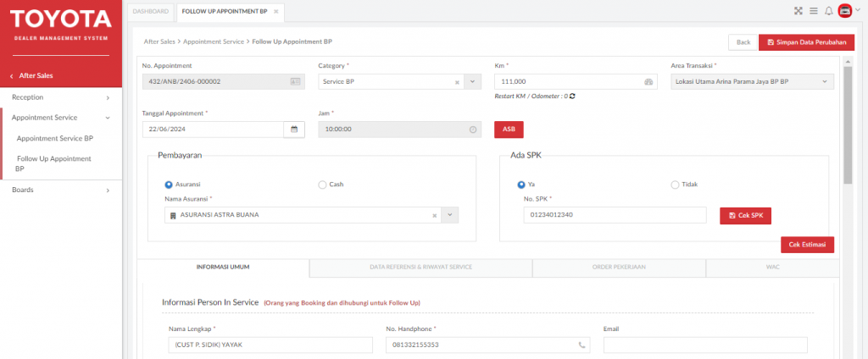Select the Asuransi radio option

169,185
